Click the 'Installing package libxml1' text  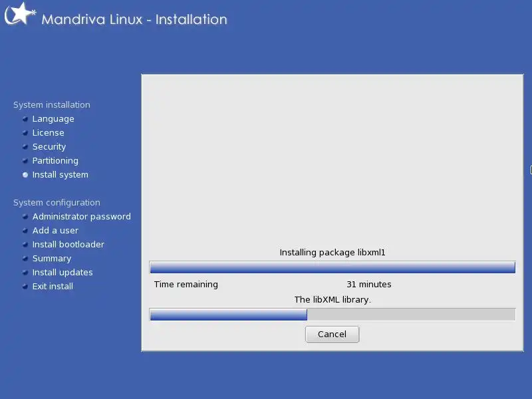[332, 253]
